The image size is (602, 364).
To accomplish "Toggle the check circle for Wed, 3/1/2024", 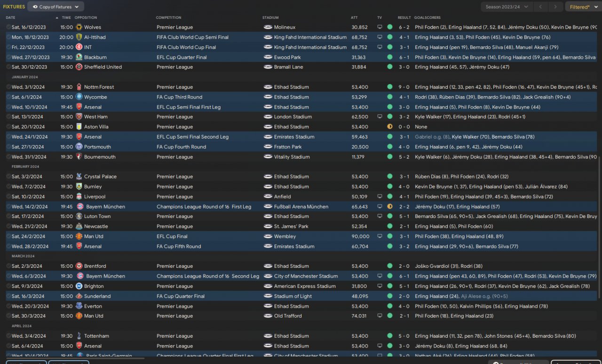I will coord(8,87).
